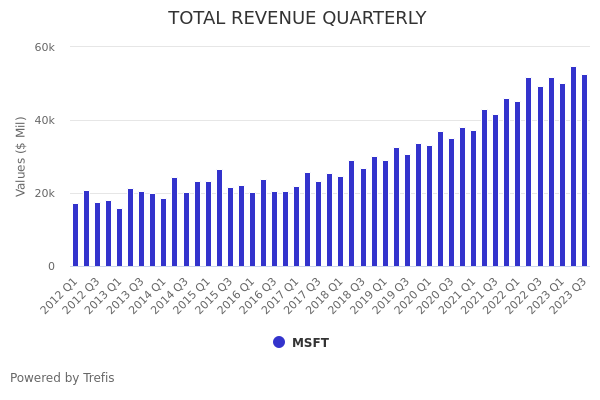Screen dimensions: 600x400
Task: Click the 2020 Q1 revenue bar
Action: tap(430, 207)
